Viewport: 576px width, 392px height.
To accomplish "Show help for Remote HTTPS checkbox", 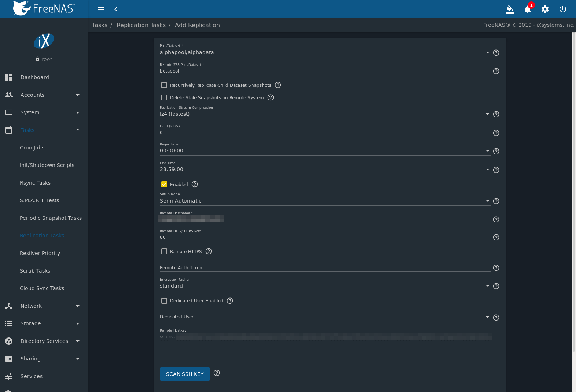I will pyautogui.click(x=209, y=251).
